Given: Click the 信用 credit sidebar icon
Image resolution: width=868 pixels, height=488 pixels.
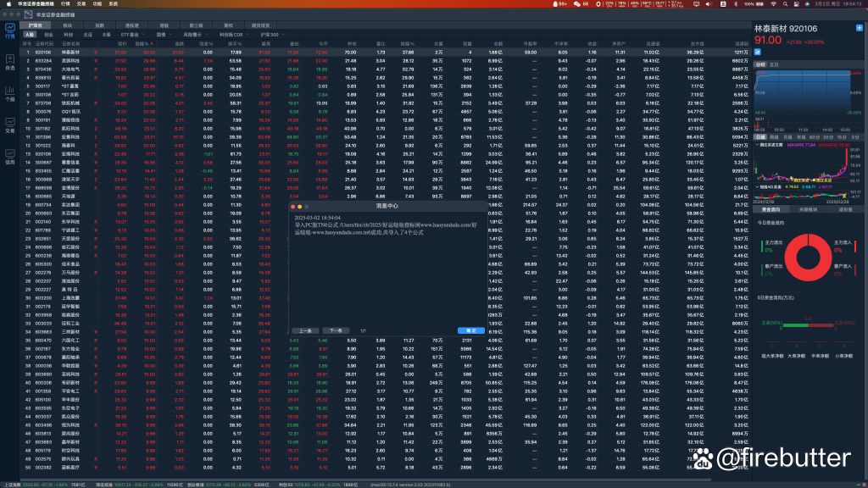Looking at the screenshot, I should click(x=9, y=158).
